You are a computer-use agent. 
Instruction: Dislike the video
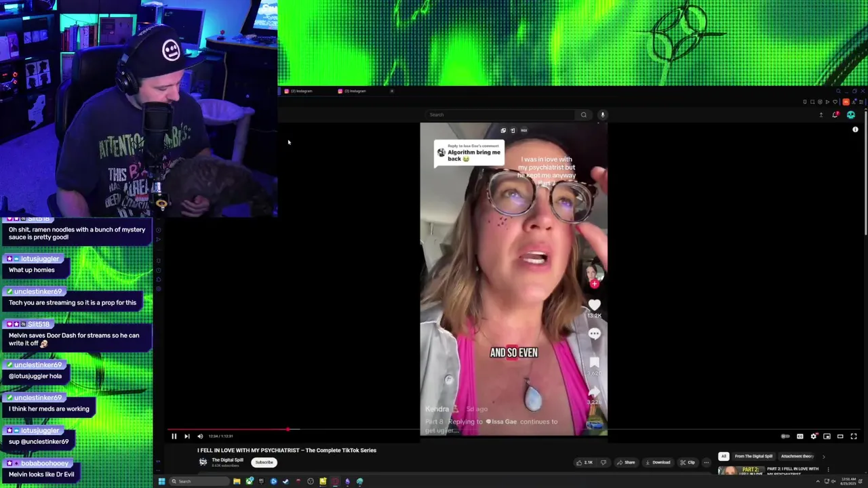pos(604,462)
